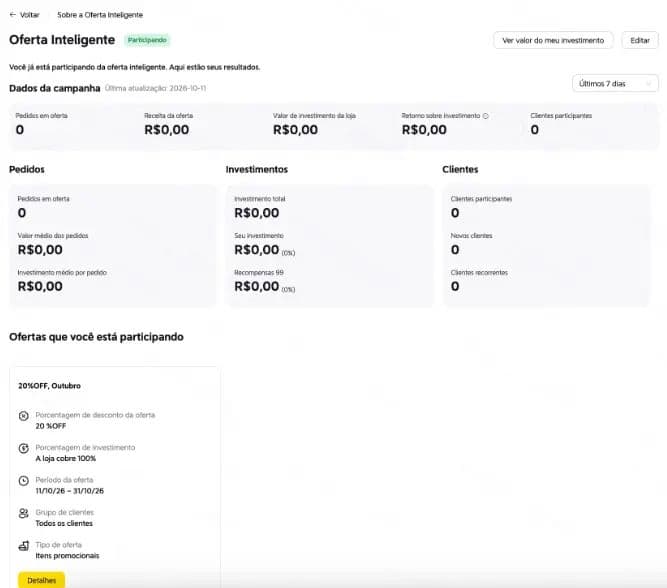The height and width of the screenshot is (588, 667).
Task: Click the clock icon beside Período da oferta
Action: 24,481
